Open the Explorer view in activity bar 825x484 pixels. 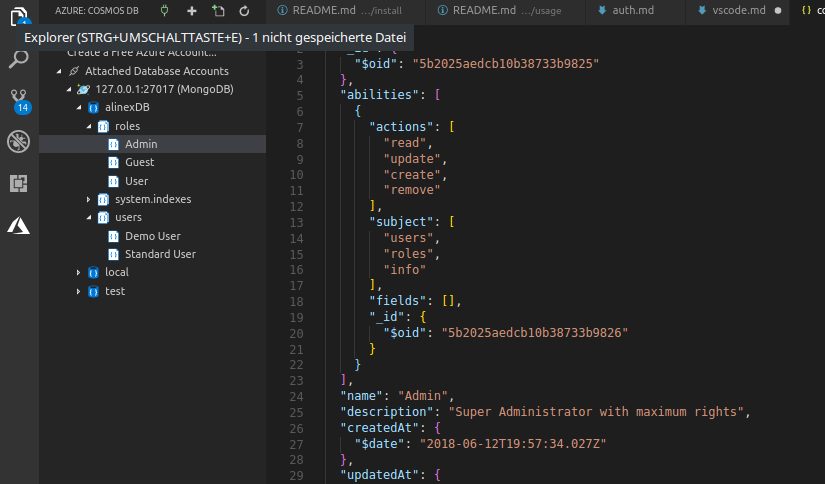pyautogui.click(x=19, y=15)
